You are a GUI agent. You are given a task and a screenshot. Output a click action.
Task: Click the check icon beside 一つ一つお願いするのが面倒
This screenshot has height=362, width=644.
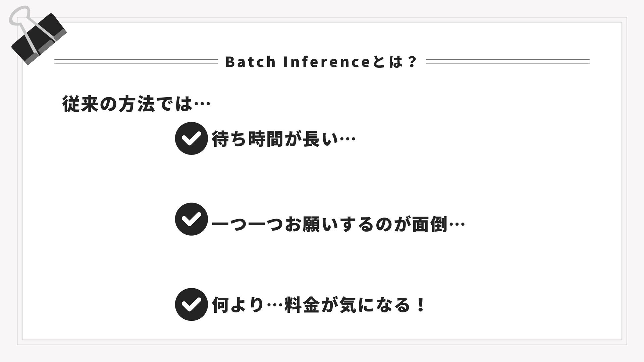tap(191, 219)
